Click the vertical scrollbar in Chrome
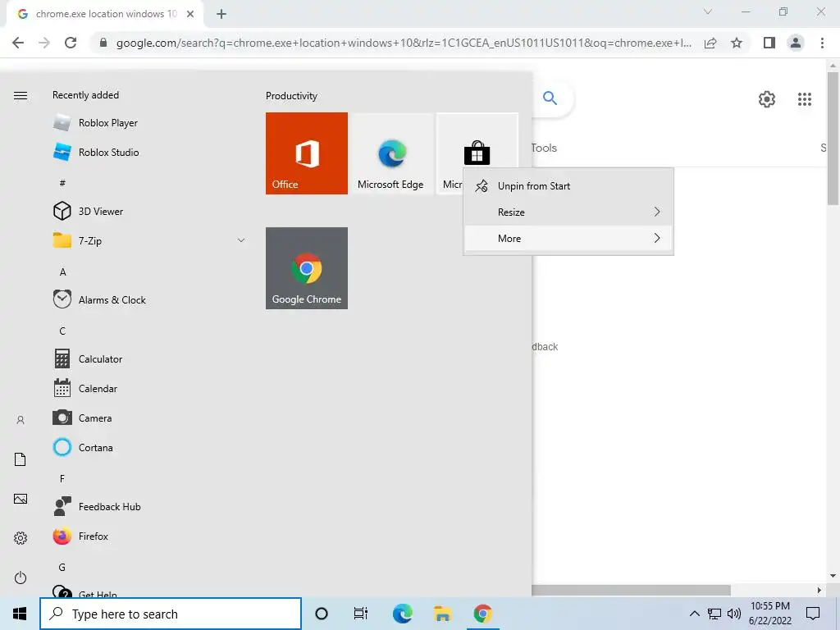Viewport: 840px width, 630px height. [833, 138]
